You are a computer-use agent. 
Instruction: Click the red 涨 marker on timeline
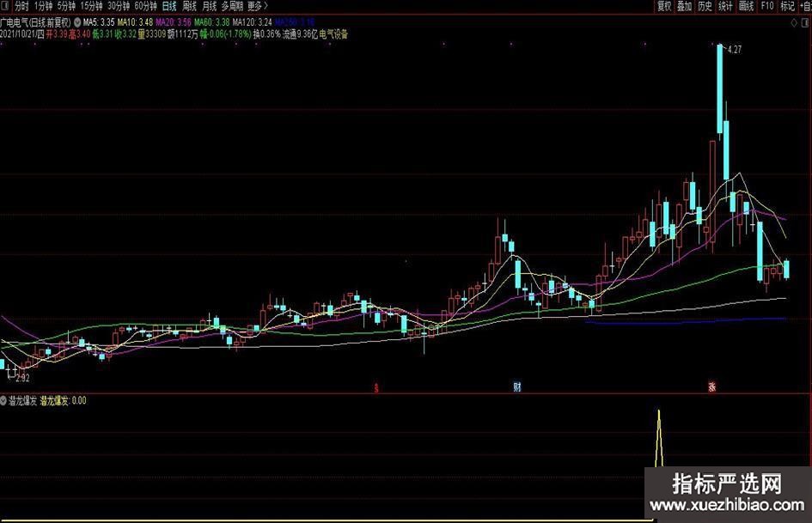pos(712,386)
